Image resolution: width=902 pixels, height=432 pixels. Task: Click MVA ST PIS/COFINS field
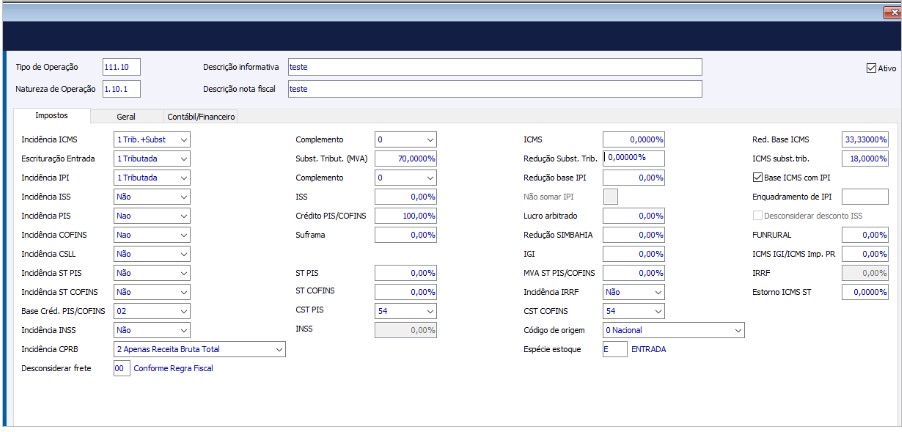click(x=634, y=273)
